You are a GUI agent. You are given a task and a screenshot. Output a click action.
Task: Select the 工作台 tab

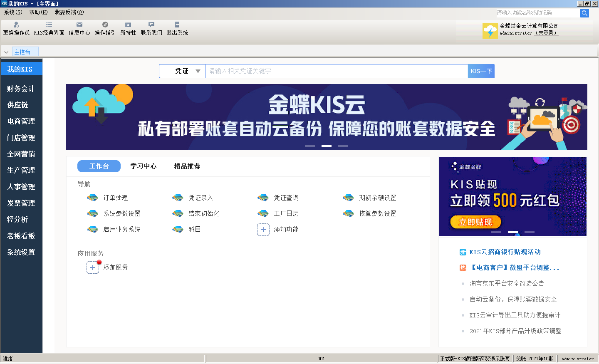[99, 166]
